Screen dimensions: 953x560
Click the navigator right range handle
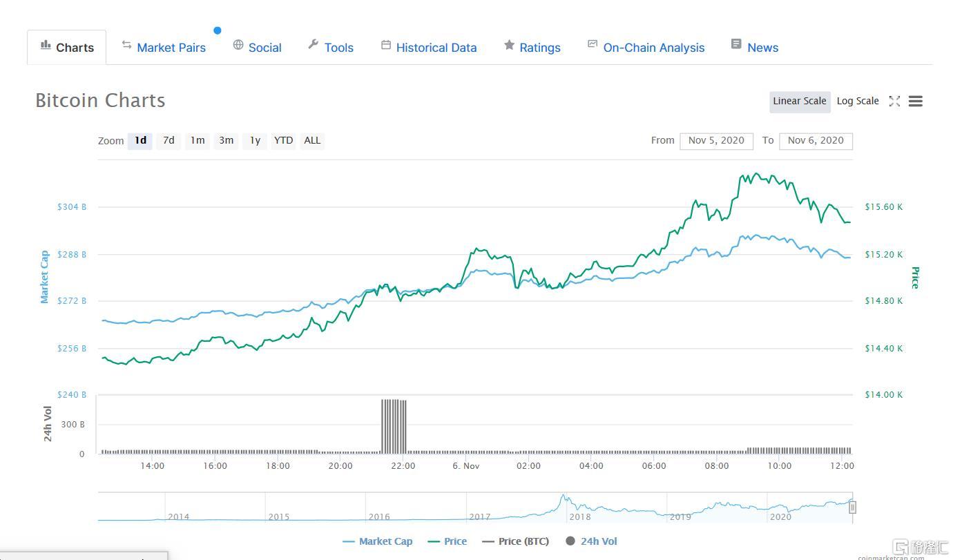pyautogui.click(x=852, y=507)
